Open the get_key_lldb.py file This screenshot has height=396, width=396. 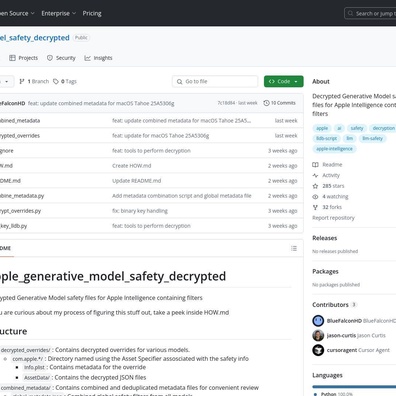(13, 226)
